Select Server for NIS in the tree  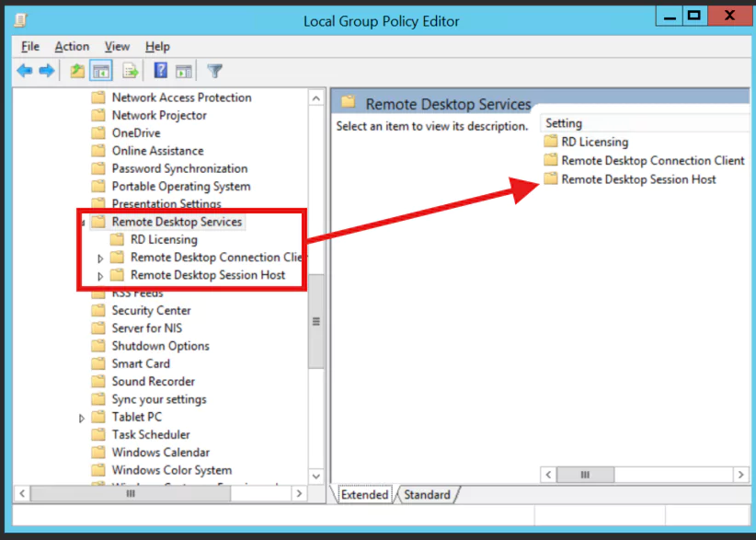pos(147,328)
